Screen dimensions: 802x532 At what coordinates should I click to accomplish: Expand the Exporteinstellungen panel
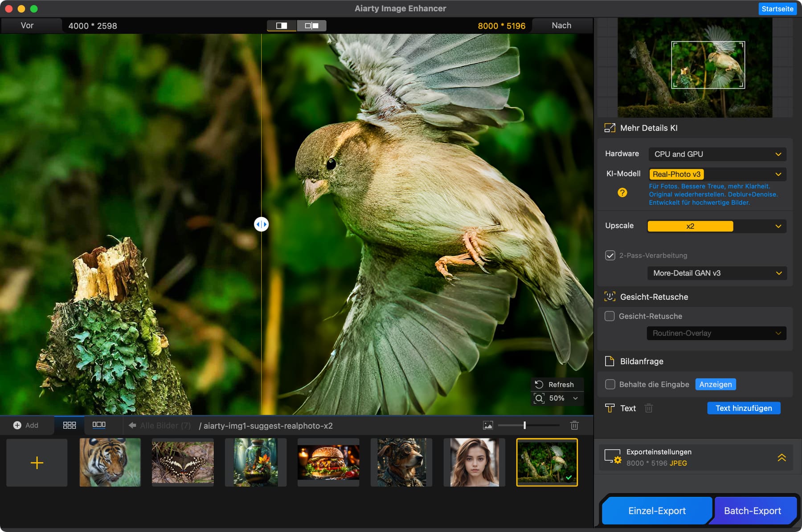tap(782, 458)
